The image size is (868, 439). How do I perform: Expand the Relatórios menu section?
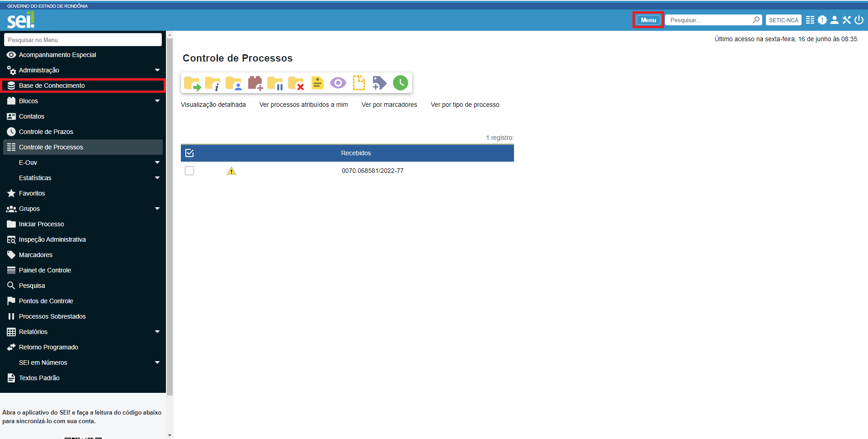157,331
